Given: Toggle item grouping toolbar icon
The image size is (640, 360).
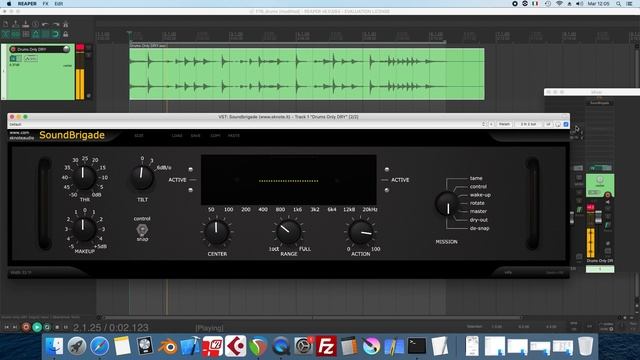Looking at the screenshot, I should (16, 34).
